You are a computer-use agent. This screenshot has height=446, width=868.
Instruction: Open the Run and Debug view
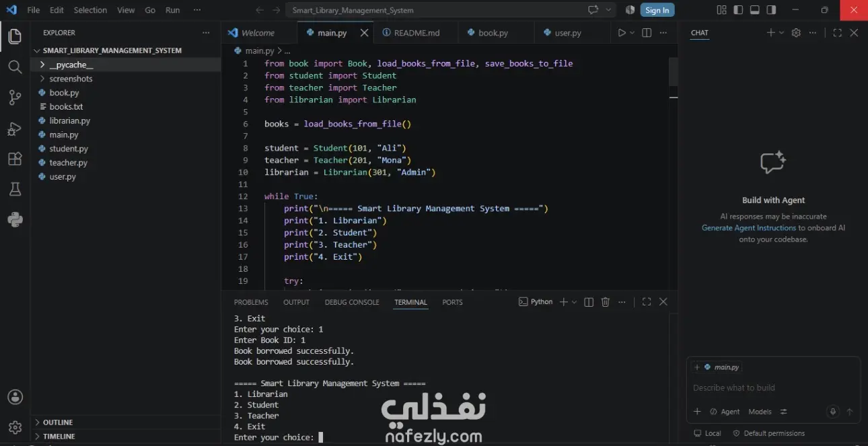click(15, 128)
